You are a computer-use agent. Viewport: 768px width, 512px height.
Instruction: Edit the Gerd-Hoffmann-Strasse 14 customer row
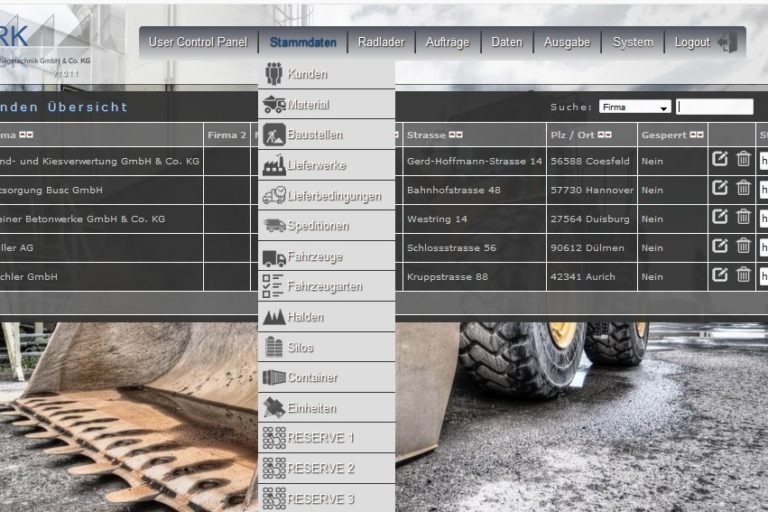[720, 159]
